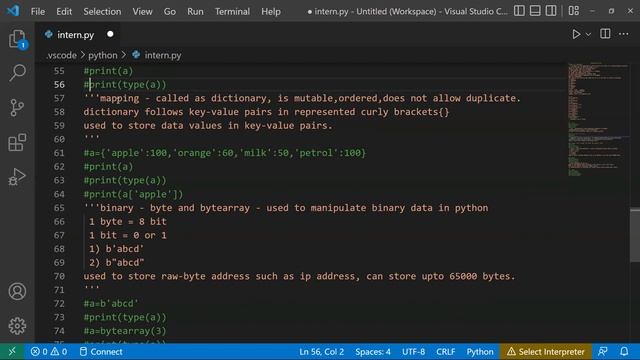The width and height of the screenshot is (640, 360).
Task: Toggle the secondary side bar layout icon
Action: 551,11
